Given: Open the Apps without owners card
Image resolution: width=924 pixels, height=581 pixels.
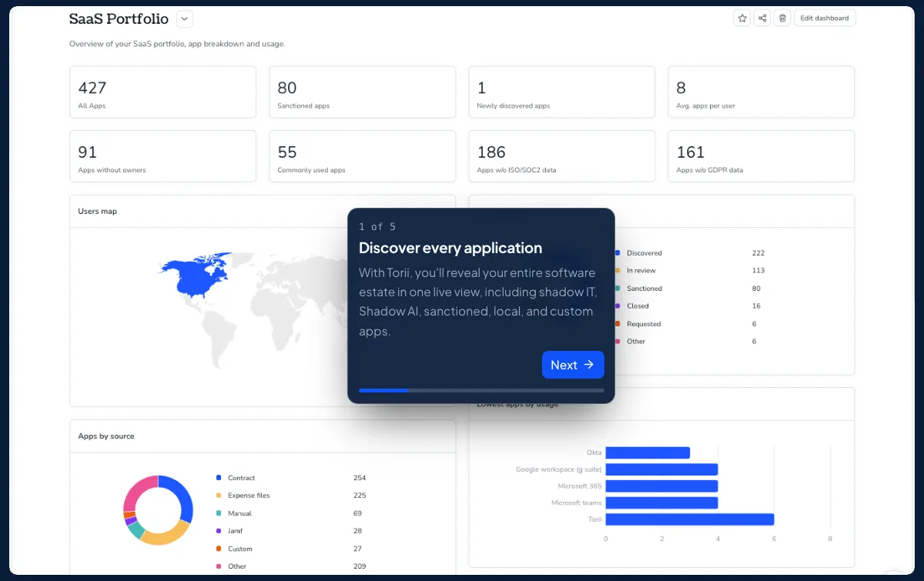Looking at the screenshot, I should (x=162, y=156).
